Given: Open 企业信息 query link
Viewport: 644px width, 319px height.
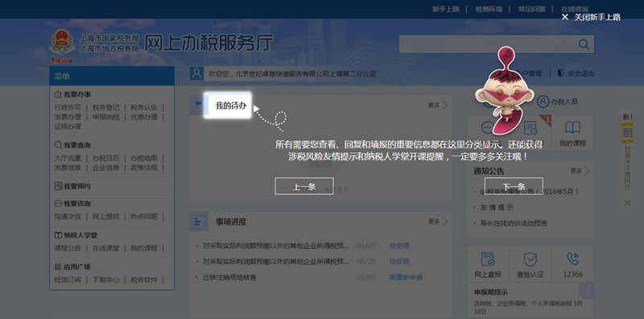Looking at the screenshot, I should tap(106, 168).
